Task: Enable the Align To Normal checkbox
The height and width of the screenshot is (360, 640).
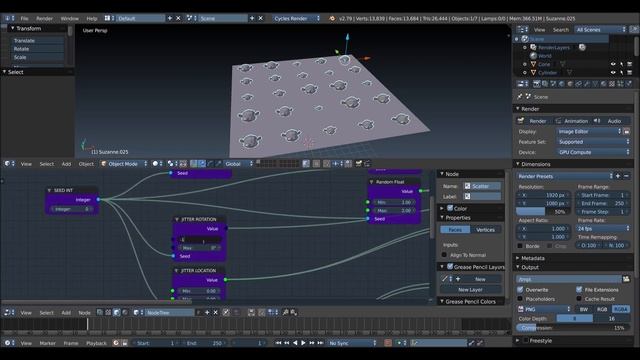Action: click(x=444, y=255)
